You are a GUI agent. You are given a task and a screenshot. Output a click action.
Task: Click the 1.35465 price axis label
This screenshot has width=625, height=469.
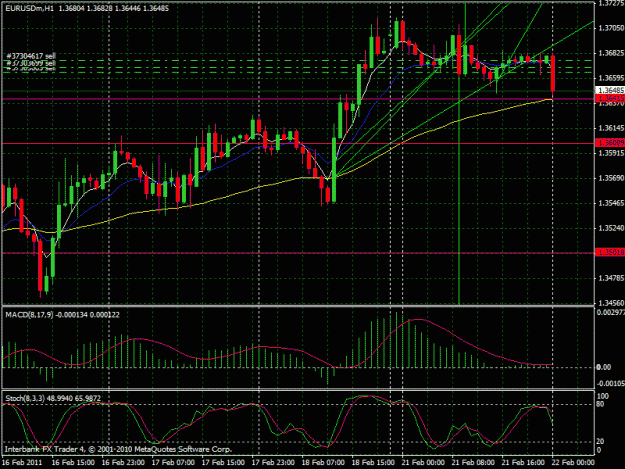[611, 204]
